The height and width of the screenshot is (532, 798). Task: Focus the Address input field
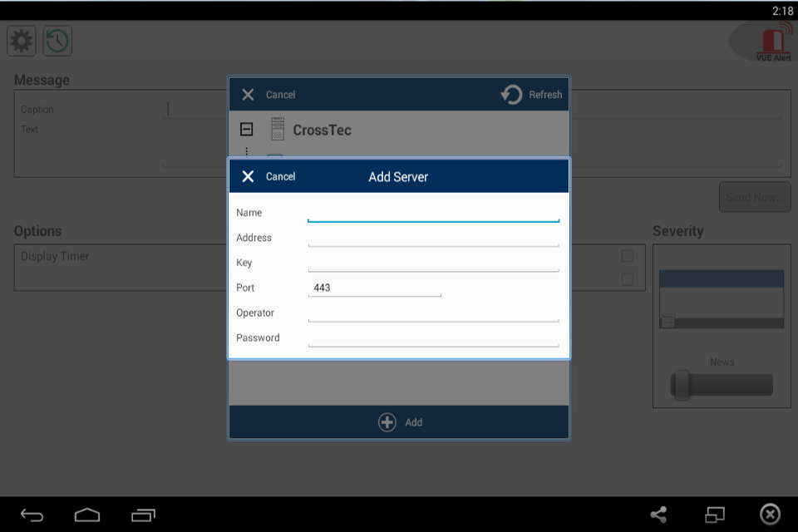[x=434, y=238]
